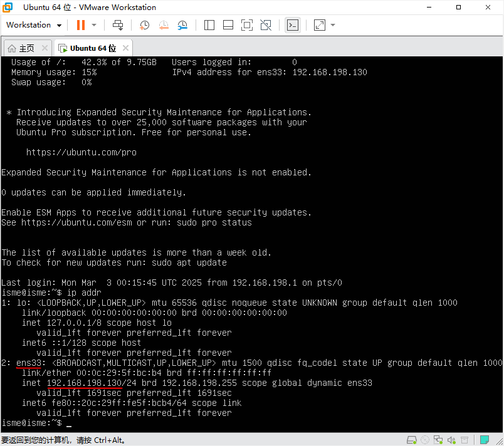Click the 'Swap usage: 0%' text
Image resolution: width=504 pixels, height=446 pixels.
click(51, 82)
